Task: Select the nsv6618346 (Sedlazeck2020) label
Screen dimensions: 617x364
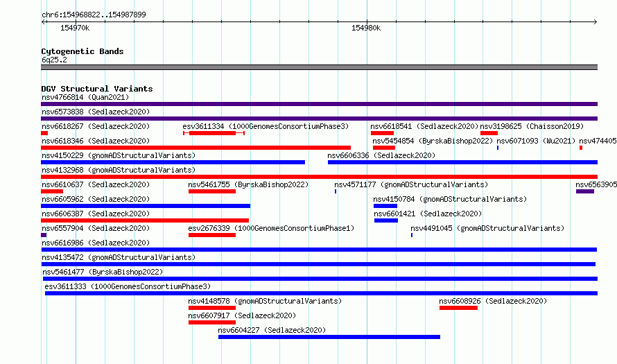Action: tap(96, 141)
